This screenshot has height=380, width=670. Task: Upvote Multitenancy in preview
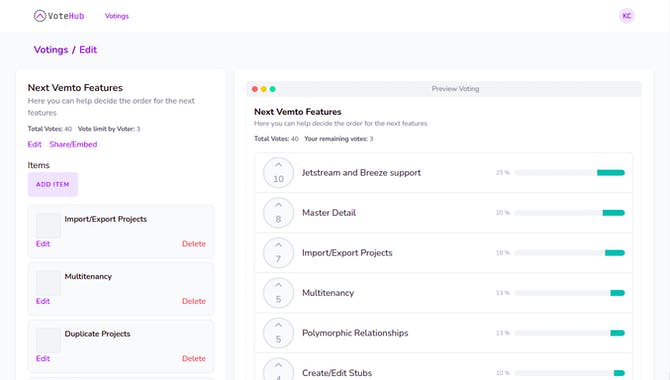click(278, 293)
